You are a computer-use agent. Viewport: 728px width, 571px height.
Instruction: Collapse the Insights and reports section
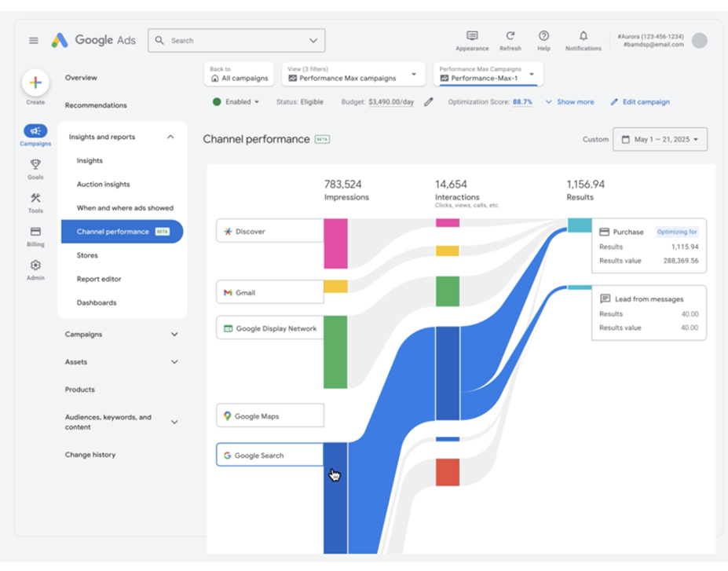coord(170,137)
